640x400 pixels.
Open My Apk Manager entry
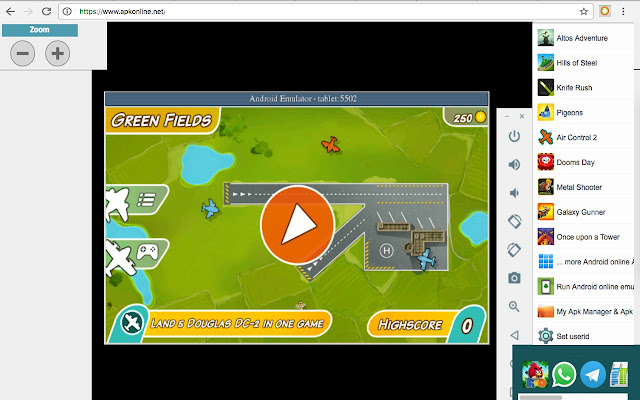click(585, 311)
